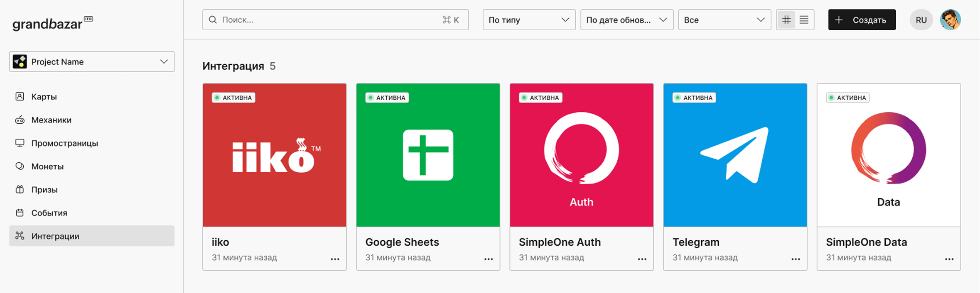Open more options for iiko card
980x293 pixels.
335,259
